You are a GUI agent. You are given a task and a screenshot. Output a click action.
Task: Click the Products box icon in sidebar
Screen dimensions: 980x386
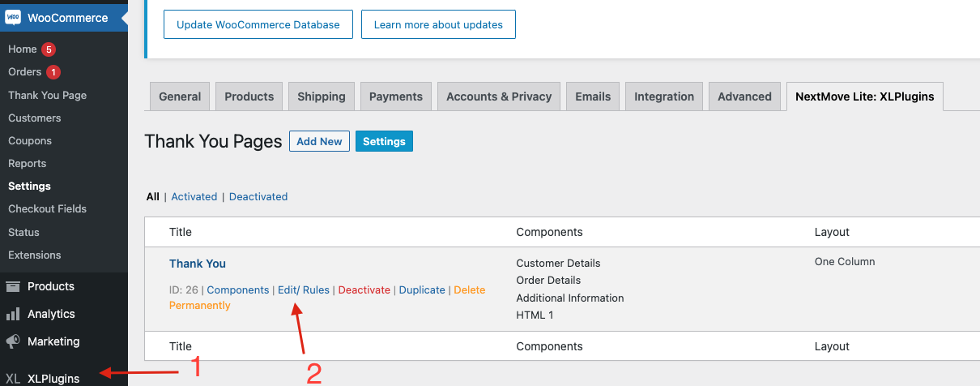point(13,286)
